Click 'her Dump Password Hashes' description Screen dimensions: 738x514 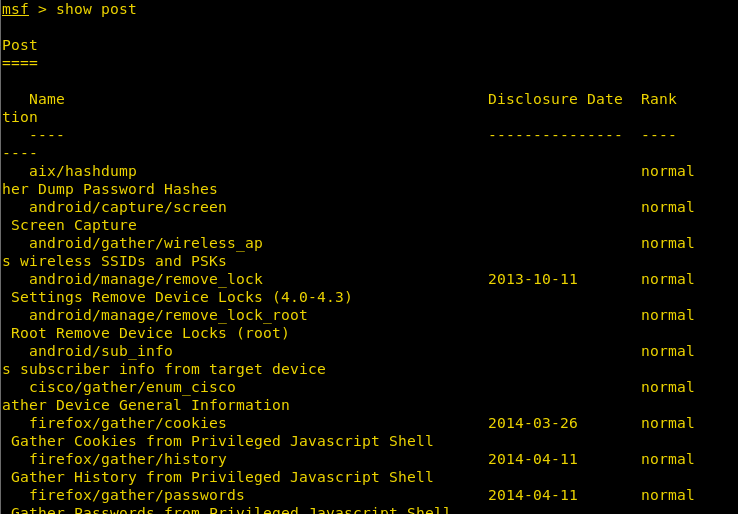click(110, 189)
